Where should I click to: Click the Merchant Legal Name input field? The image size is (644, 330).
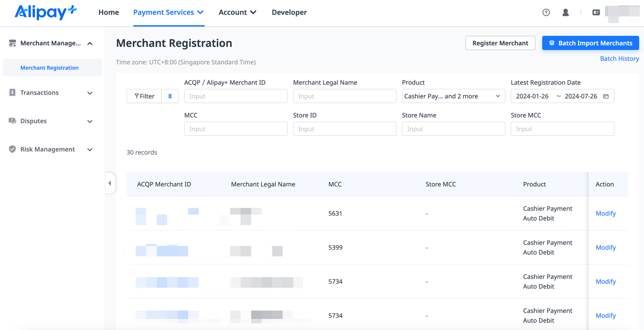[x=344, y=96]
